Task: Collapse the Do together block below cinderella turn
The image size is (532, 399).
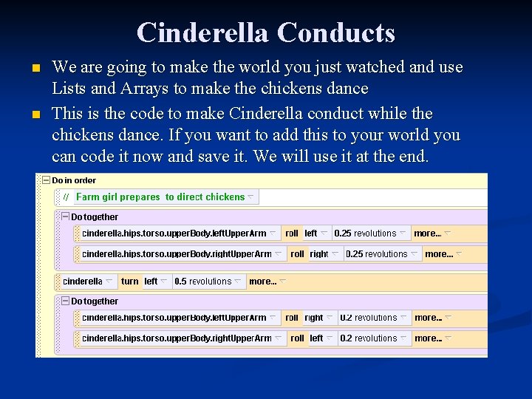Action: coord(65,301)
